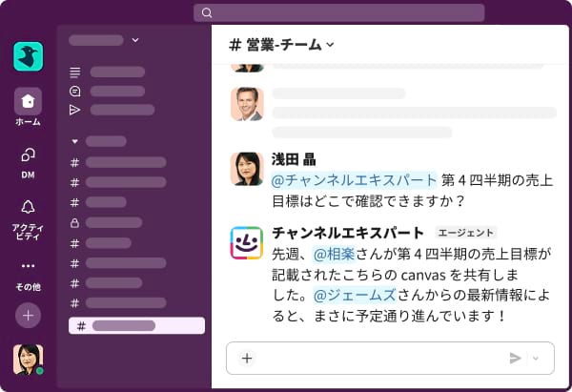Select the highlighted channel row in sidebar
This screenshot has width=572, height=392.
pos(136,325)
